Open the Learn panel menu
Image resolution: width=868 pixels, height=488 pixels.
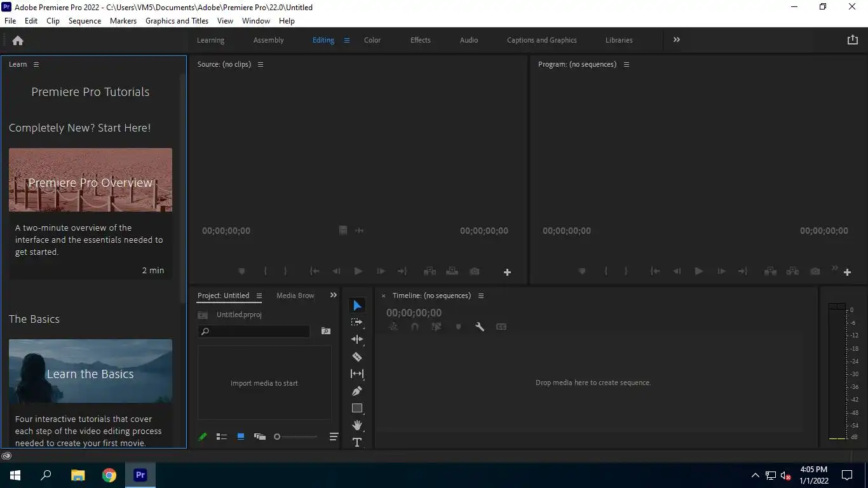pyautogui.click(x=36, y=64)
